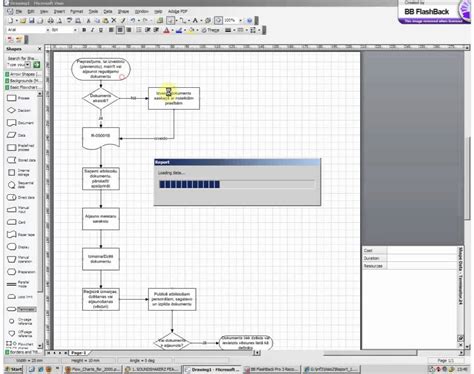Click the blue line color swatch
The image size is (474, 374).
[x=179, y=30]
